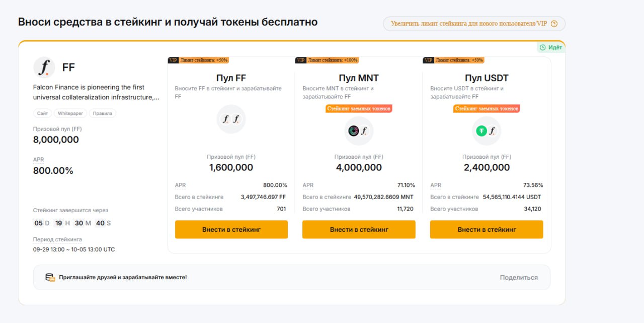Open the Правила rules tag
The image size is (644, 323).
pos(103,113)
